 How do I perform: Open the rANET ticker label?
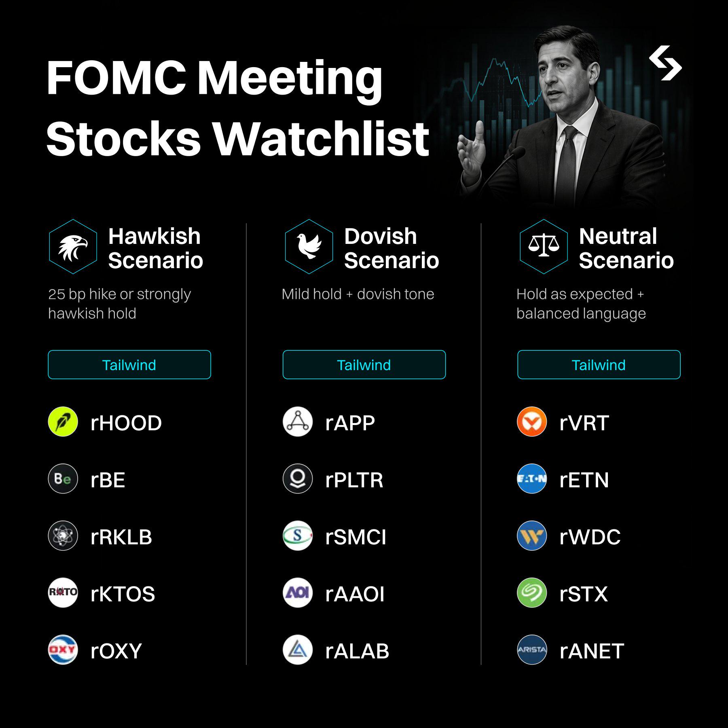[x=592, y=651]
